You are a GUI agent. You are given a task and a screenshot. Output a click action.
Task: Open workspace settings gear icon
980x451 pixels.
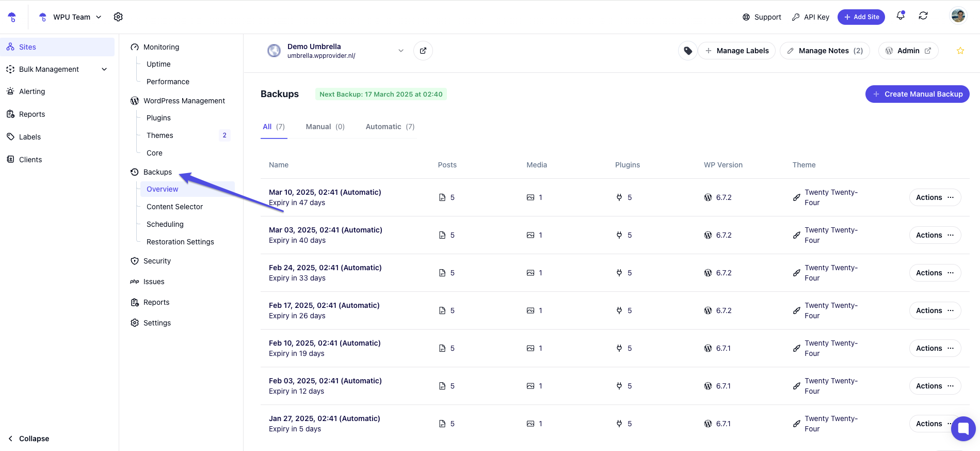[x=118, y=17]
